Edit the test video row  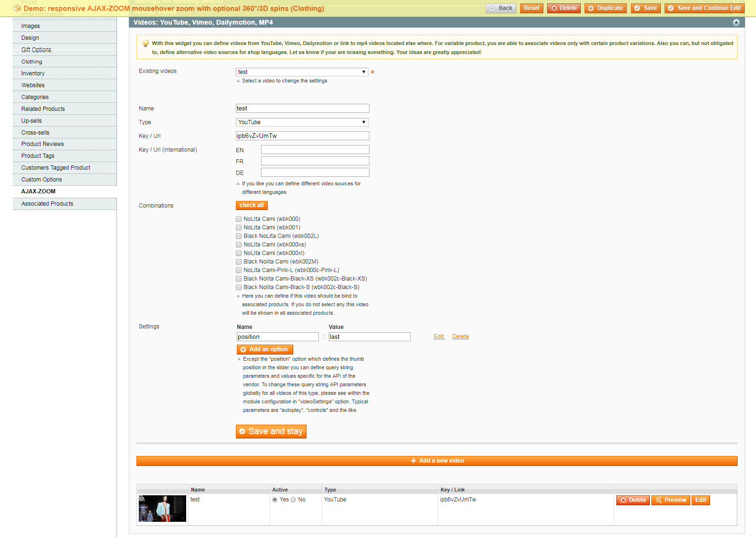(x=701, y=500)
